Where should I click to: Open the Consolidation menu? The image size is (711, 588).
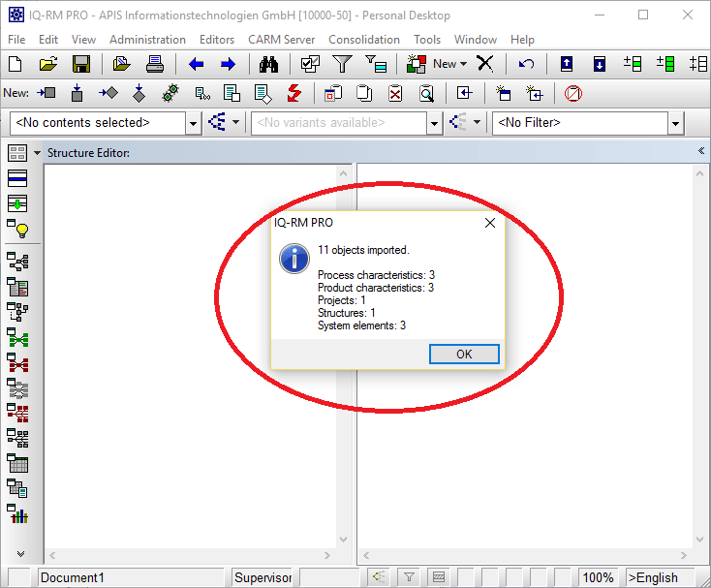coord(364,40)
